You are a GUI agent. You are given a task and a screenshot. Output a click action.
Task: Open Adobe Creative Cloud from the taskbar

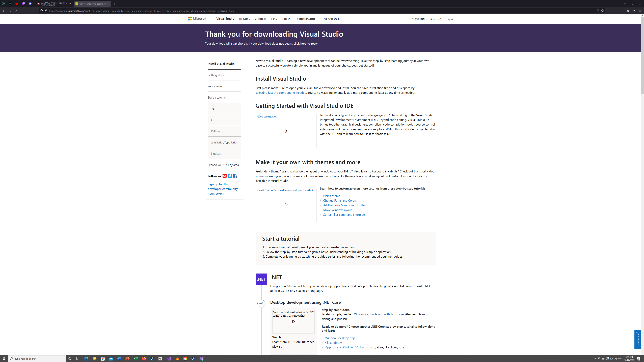coord(185,359)
